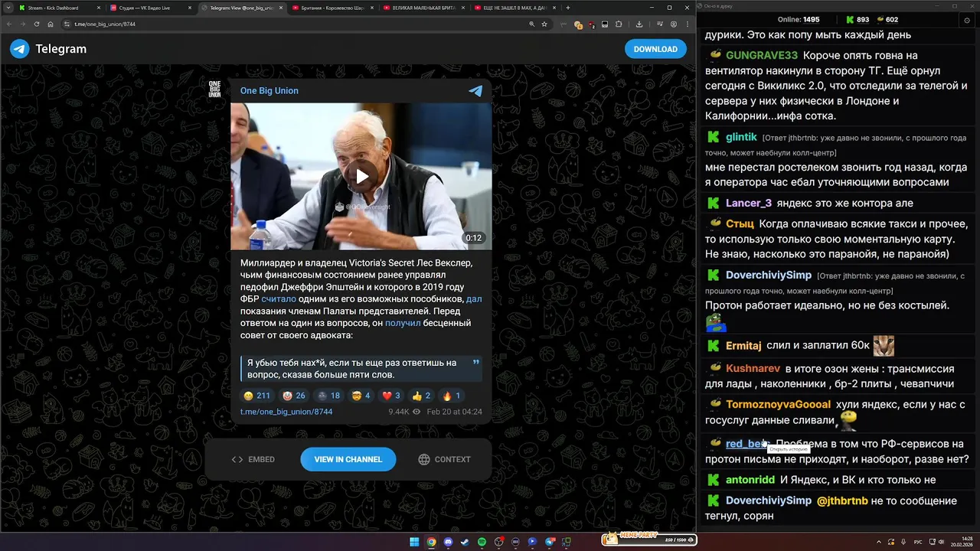Switch to the Студия — VK Видео Live tab
This screenshot has height=551, width=980.
coord(150,8)
